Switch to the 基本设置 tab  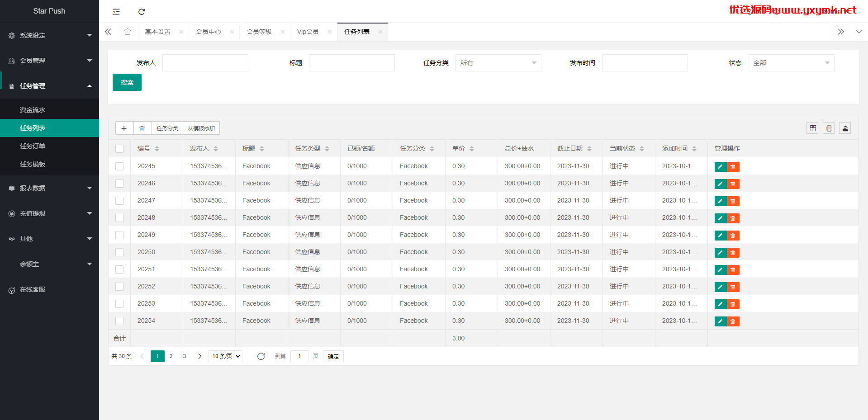pos(158,32)
